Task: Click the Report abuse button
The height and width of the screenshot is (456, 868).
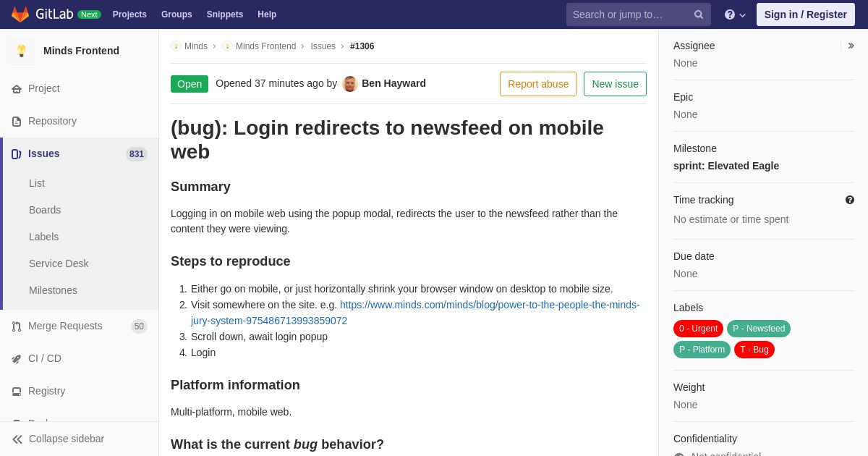Action: [538, 84]
